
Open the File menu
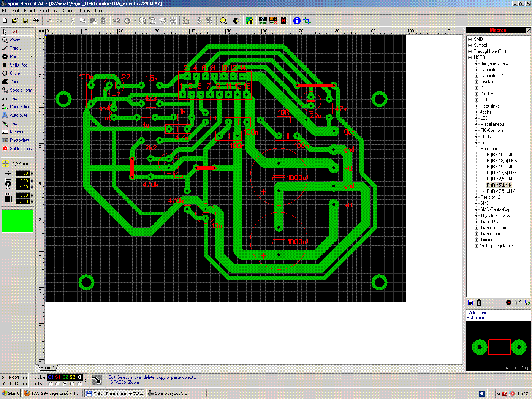coord(5,11)
